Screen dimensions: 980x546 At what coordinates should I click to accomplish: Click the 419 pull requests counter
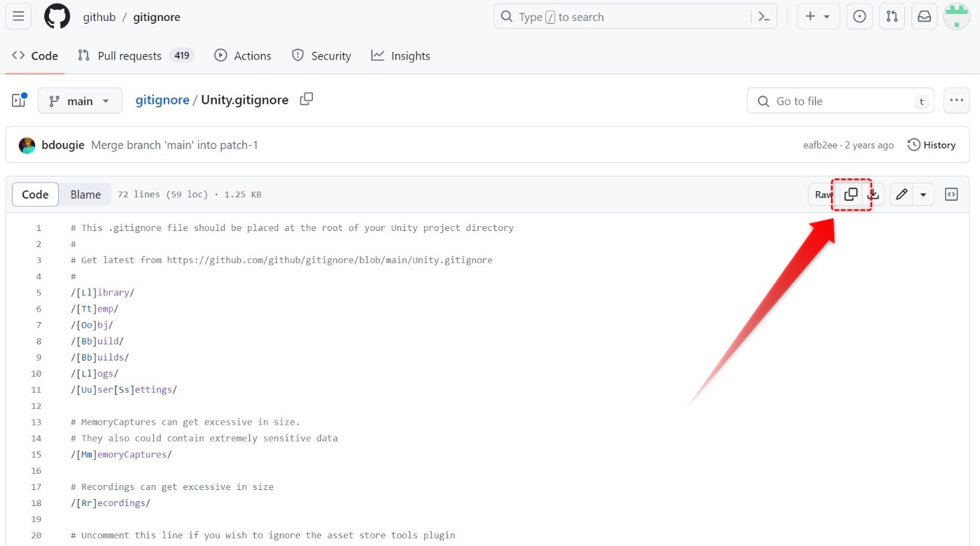(182, 55)
